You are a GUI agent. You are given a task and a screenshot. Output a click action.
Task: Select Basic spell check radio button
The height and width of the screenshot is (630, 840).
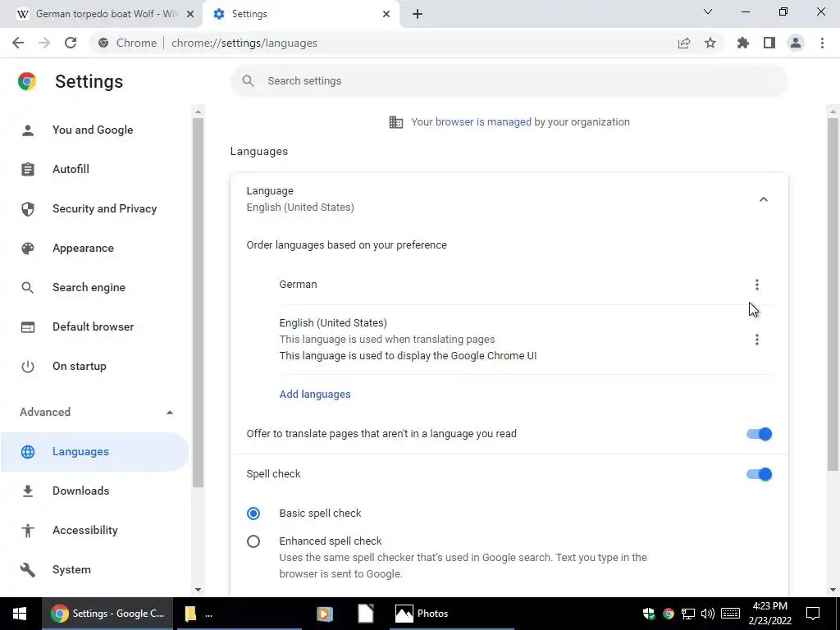click(x=253, y=514)
